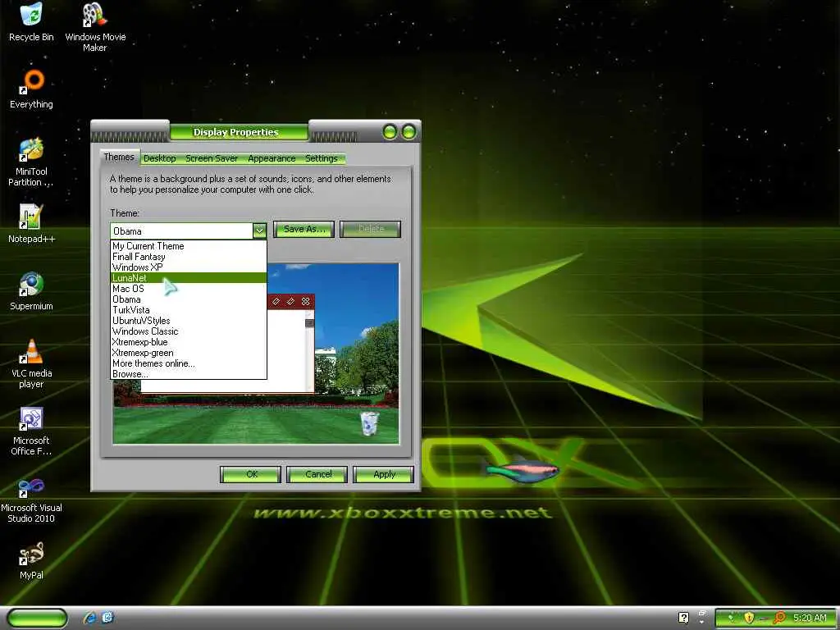
Task: Click the orange Everything tray icon
Action: click(779, 619)
